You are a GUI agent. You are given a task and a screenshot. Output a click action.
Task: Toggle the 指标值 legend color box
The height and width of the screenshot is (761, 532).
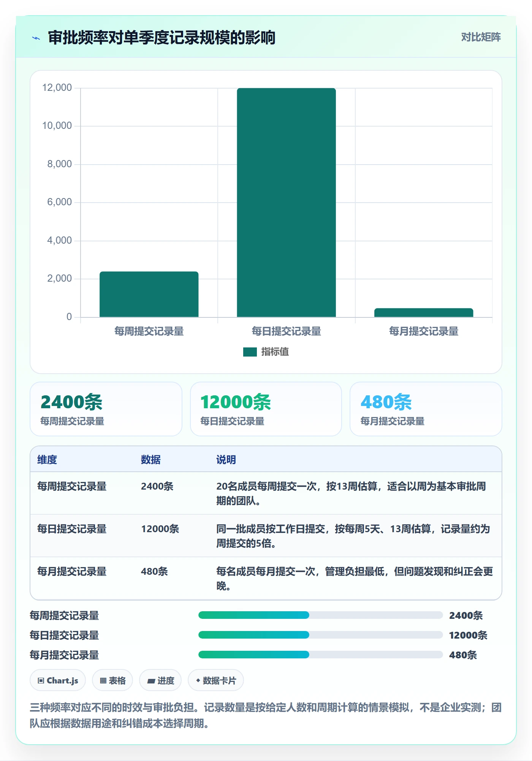coord(250,352)
